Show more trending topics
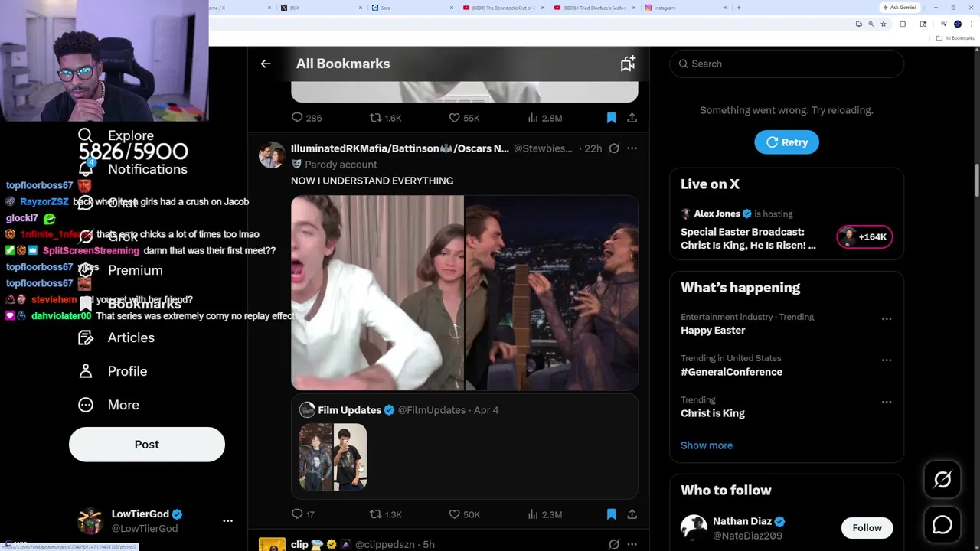The image size is (980, 551). coord(707,445)
